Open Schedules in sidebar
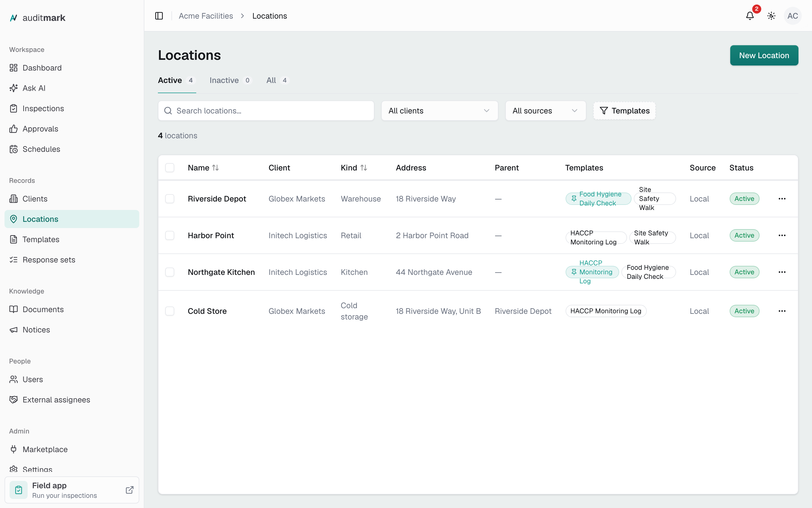The height and width of the screenshot is (508, 812). click(72, 149)
